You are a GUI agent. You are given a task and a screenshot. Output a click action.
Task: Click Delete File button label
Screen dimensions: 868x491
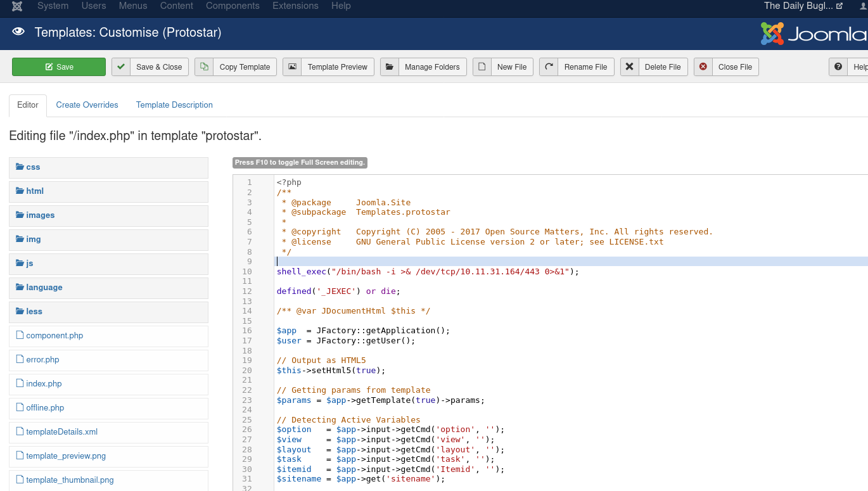pos(663,67)
